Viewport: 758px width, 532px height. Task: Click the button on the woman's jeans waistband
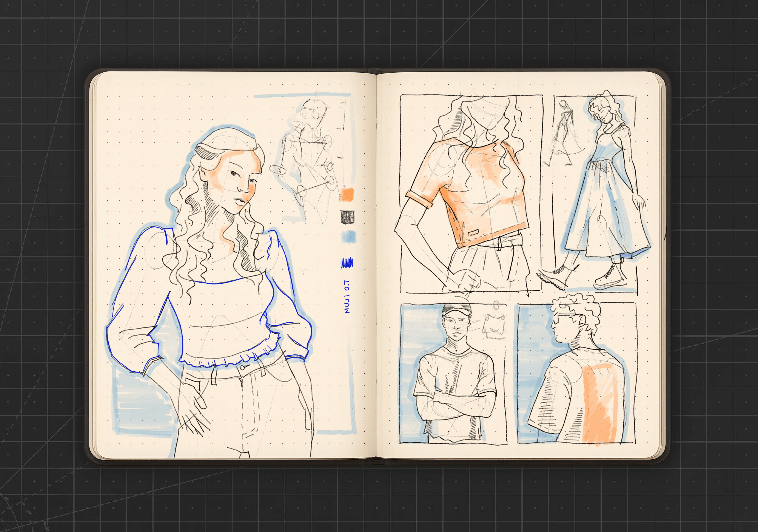(243, 368)
